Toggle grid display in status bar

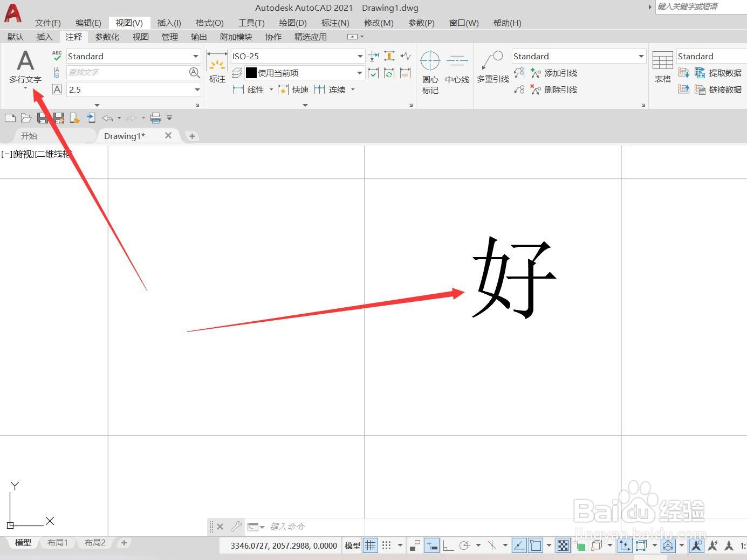371,545
